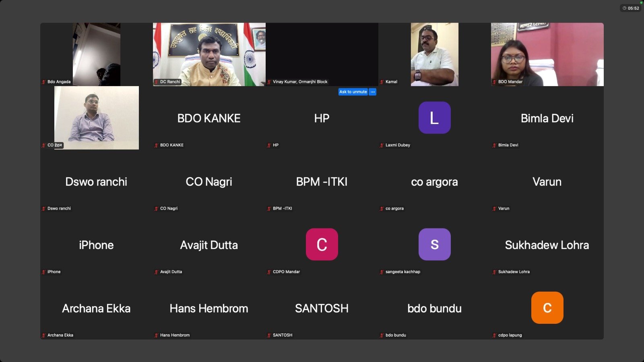Click the muted mic icon beside BPM -ITKI label

pyautogui.click(x=269, y=209)
